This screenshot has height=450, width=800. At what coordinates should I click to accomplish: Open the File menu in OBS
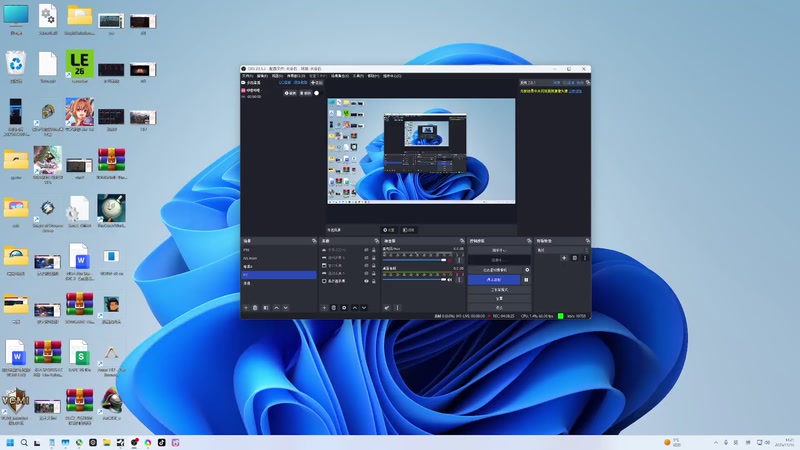pyautogui.click(x=247, y=76)
